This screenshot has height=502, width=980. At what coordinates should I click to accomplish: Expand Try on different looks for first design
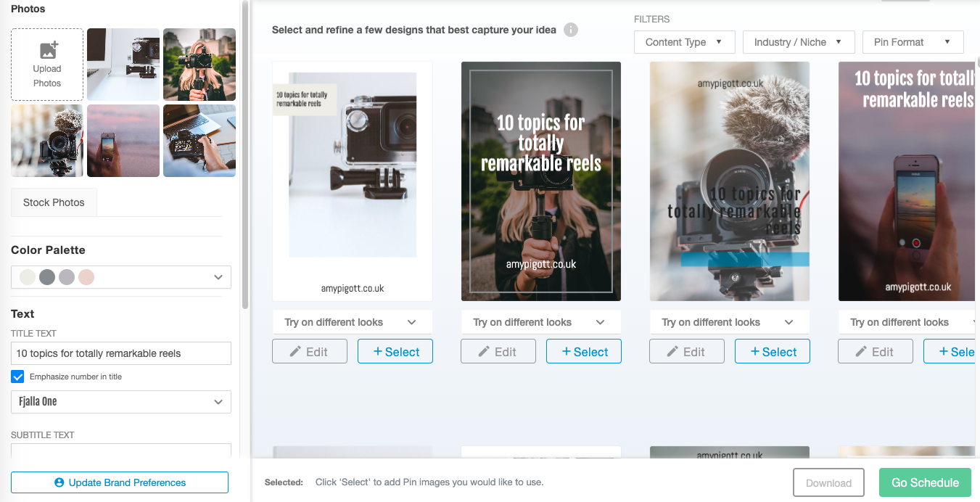click(352, 322)
